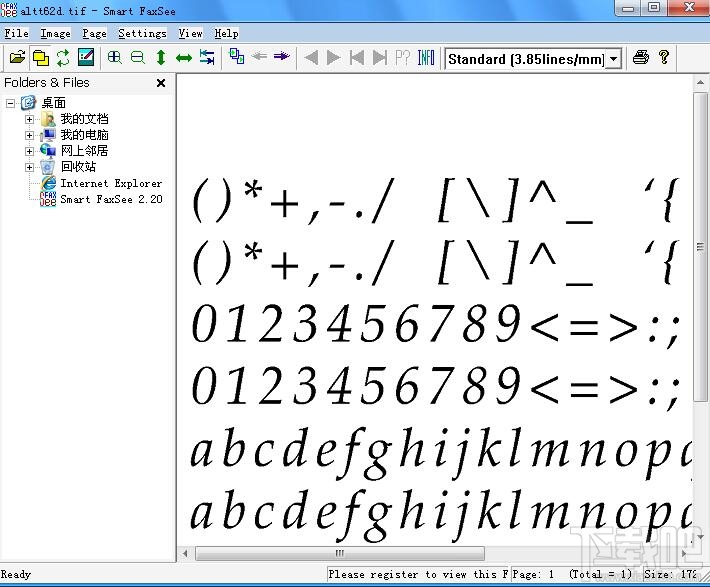The image size is (710, 587).
Task: Select 我的电脑 in the tree
Action: coord(84,135)
